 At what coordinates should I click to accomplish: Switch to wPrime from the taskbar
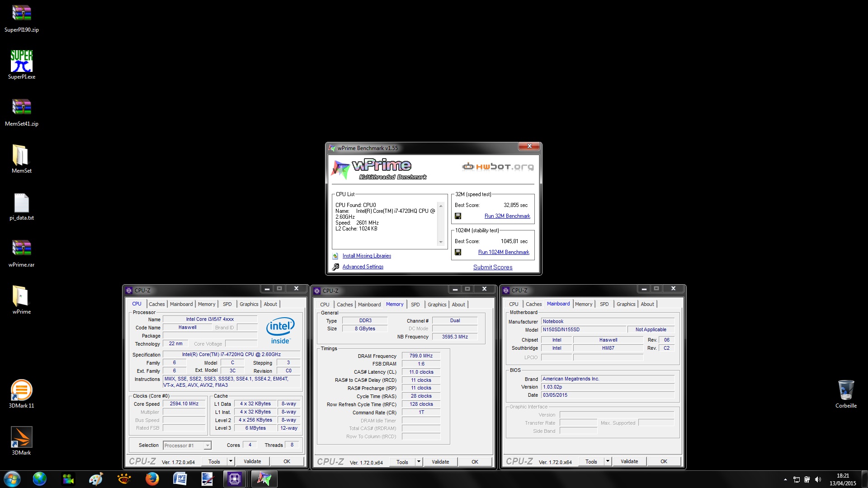tap(264, 479)
